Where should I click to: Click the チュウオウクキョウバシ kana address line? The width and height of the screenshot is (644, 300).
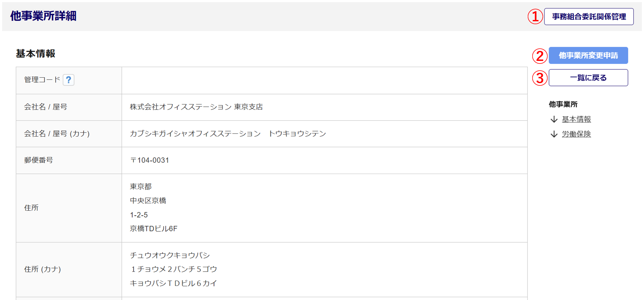click(x=170, y=256)
